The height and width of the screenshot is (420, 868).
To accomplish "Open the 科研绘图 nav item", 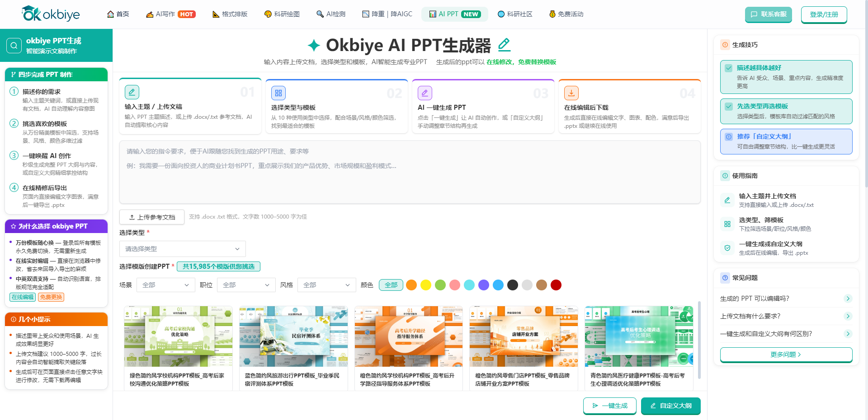I will point(282,14).
